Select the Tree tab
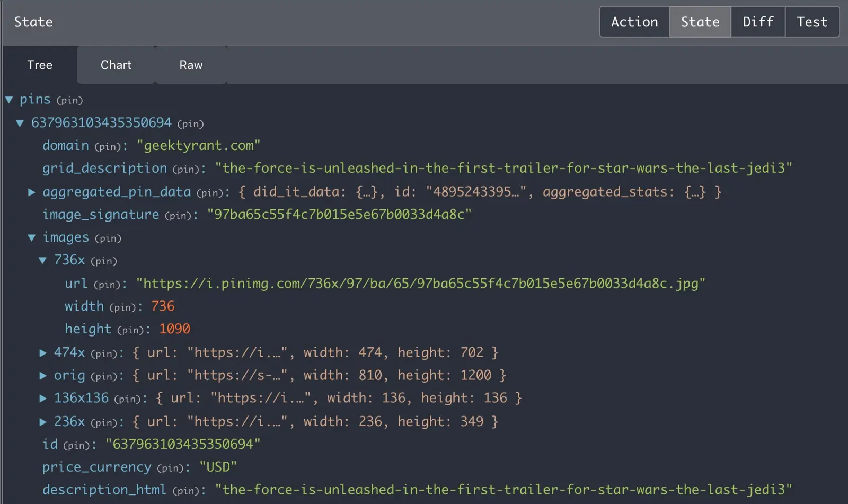848x504 pixels. [x=40, y=65]
